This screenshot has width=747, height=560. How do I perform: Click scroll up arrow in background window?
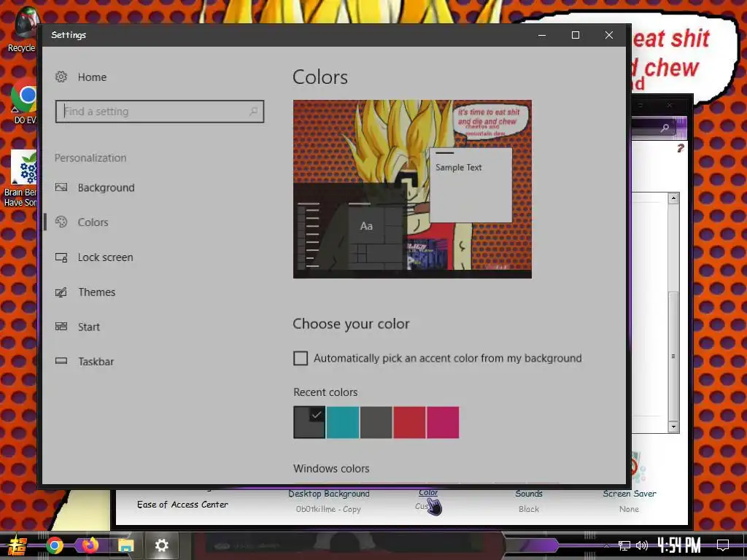[673, 198]
